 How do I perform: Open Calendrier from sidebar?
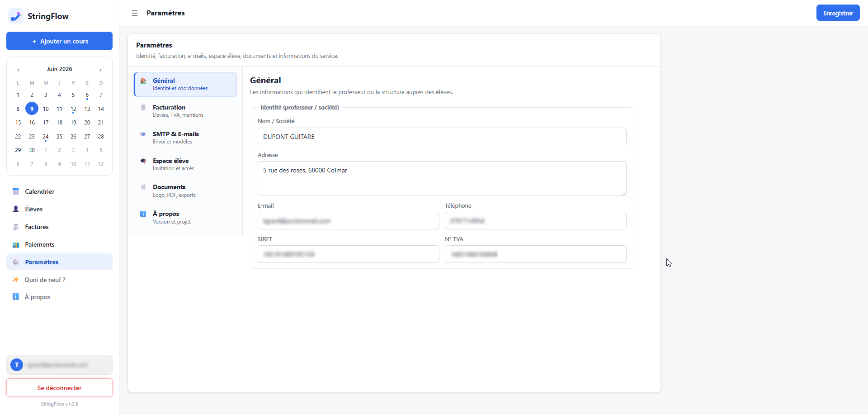click(59, 191)
